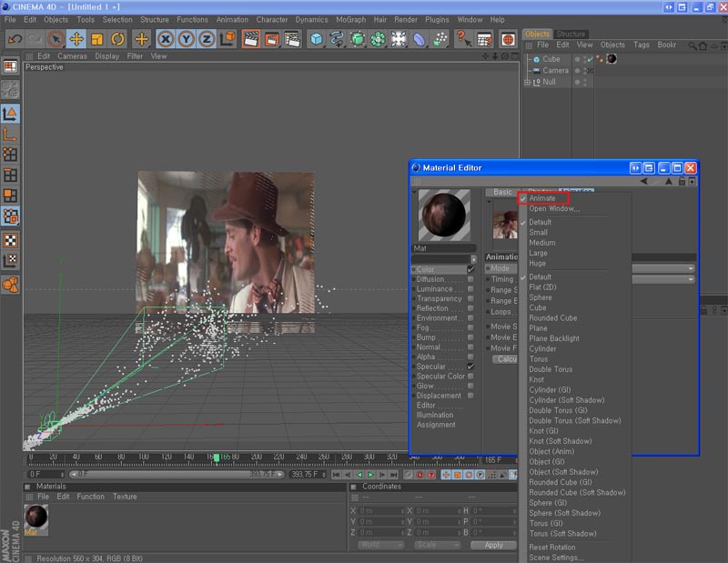Click the material tag on Cube

(x=612, y=59)
